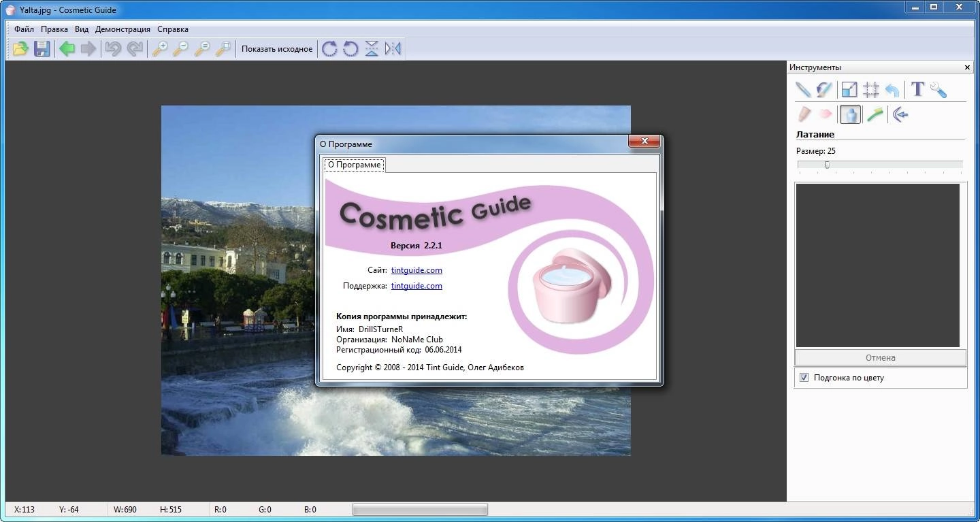
Task: Select the concealer stick tool
Action: (x=804, y=114)
